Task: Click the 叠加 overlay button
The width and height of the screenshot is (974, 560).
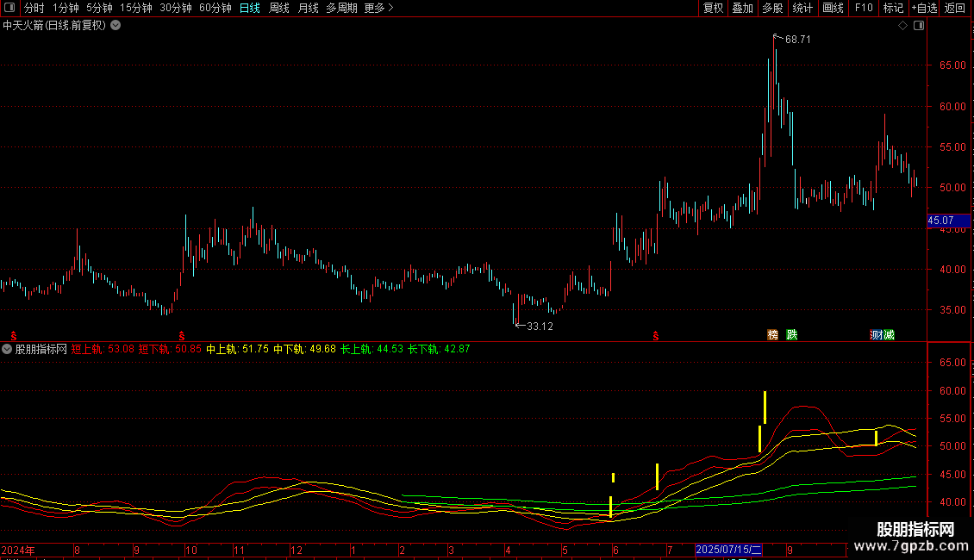Action: pos(742,8)
